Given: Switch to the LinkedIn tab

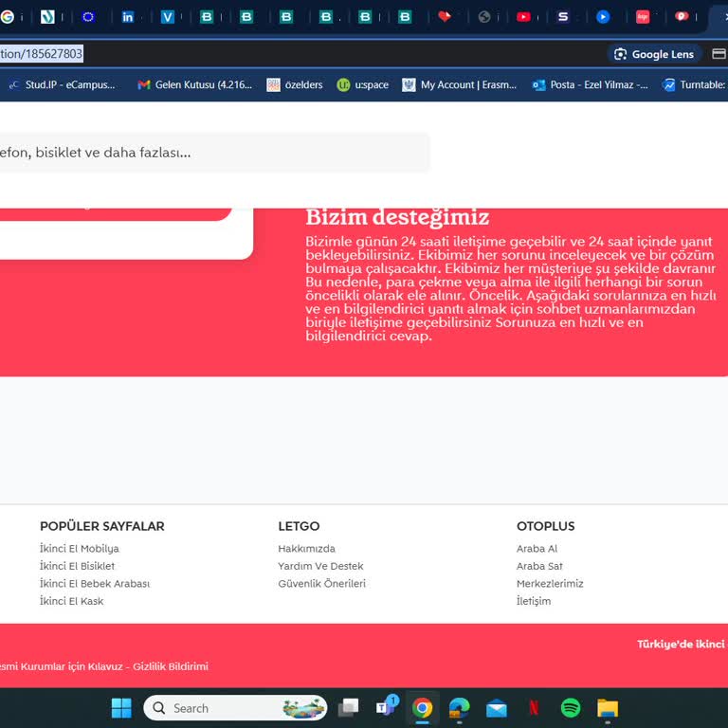Looking at the screenshot, I should click(127, 17).
